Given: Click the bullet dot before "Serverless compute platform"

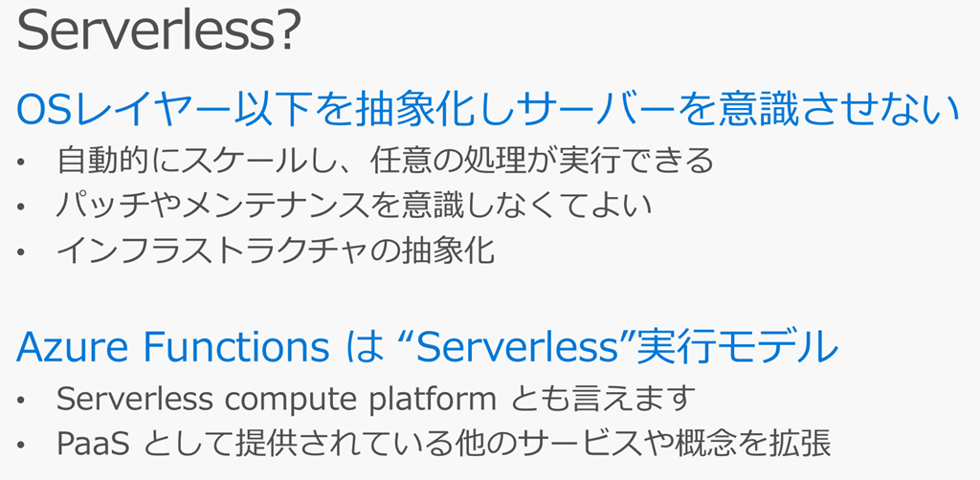Looking at the screenshot, I should [23, 400].
